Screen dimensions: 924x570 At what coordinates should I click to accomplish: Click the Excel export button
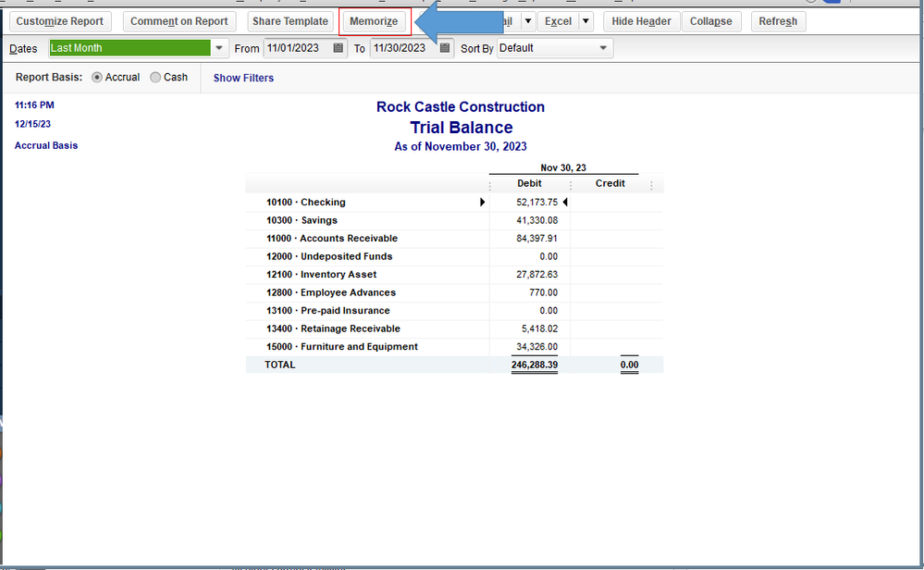tap(558, 21)
